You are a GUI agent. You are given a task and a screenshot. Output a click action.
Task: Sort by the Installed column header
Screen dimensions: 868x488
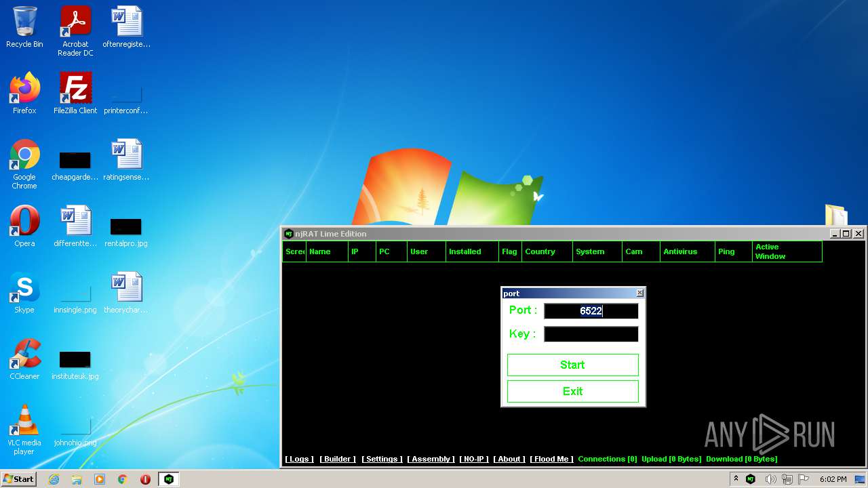click(x=472, y=251)
